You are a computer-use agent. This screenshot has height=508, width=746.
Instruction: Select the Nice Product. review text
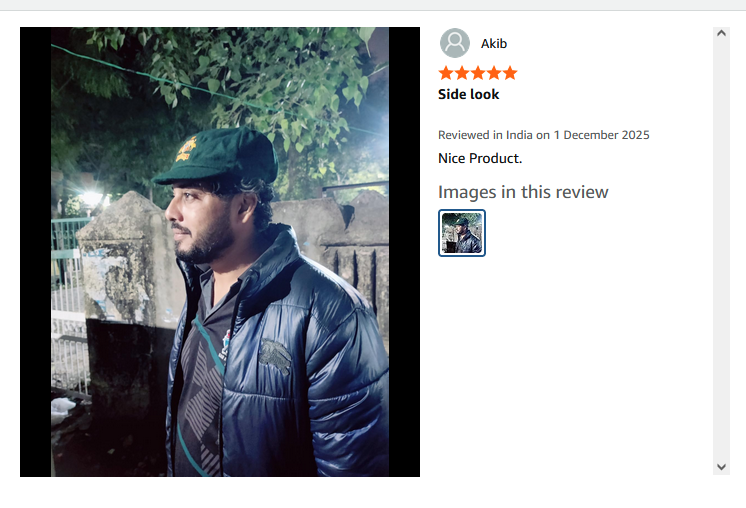[x=480, y=158]
